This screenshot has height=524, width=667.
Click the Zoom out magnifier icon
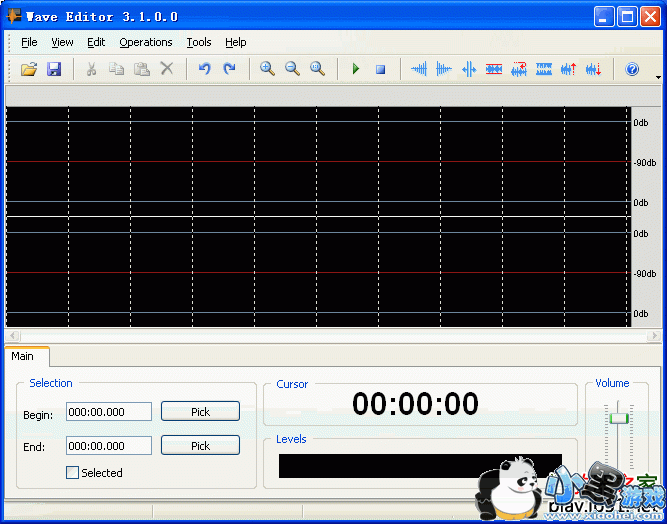point(292,69)
